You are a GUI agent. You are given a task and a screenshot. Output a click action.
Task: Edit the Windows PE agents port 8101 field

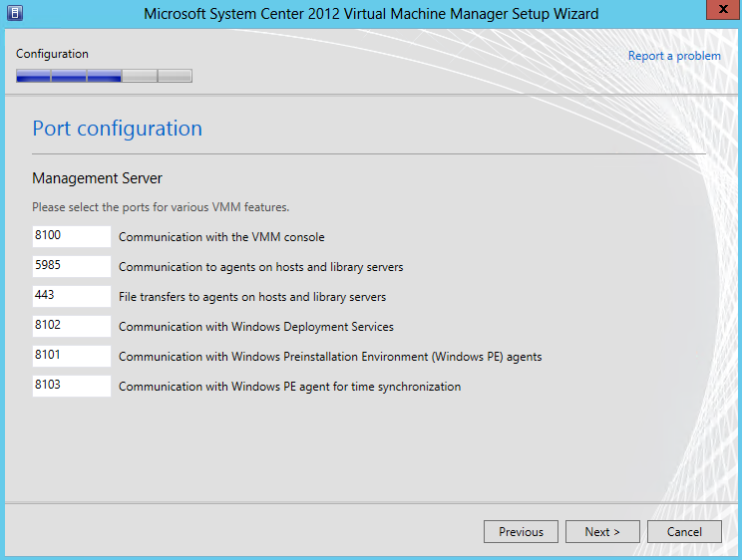(x=72, y=356)
